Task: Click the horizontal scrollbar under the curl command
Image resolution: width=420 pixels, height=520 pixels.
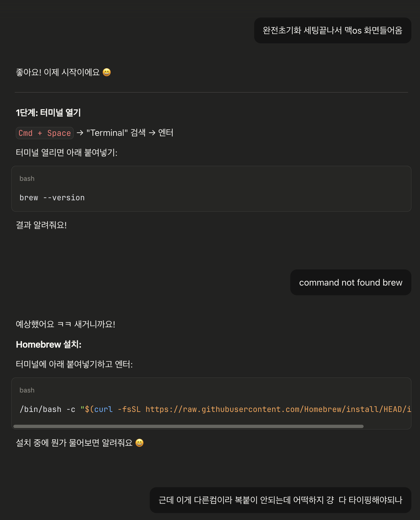Action: click(188, 426)
